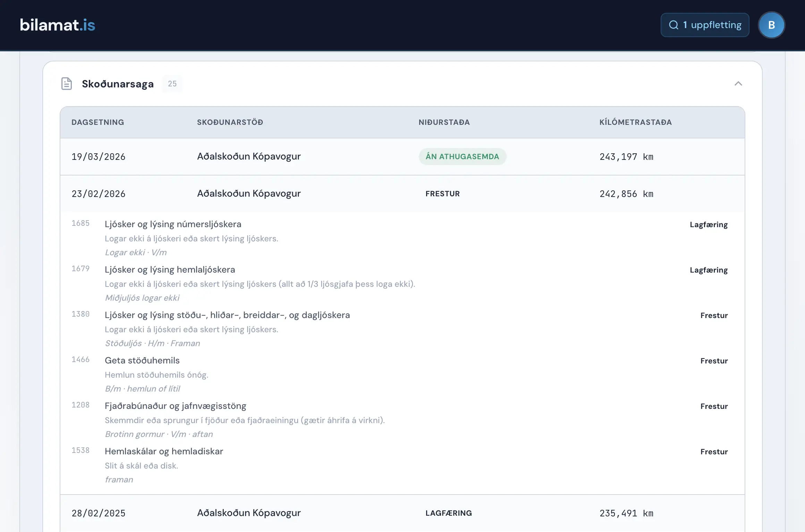
Task: Click the 235,491 km reading
Action: pyautogui.click(x=626, y=513)
